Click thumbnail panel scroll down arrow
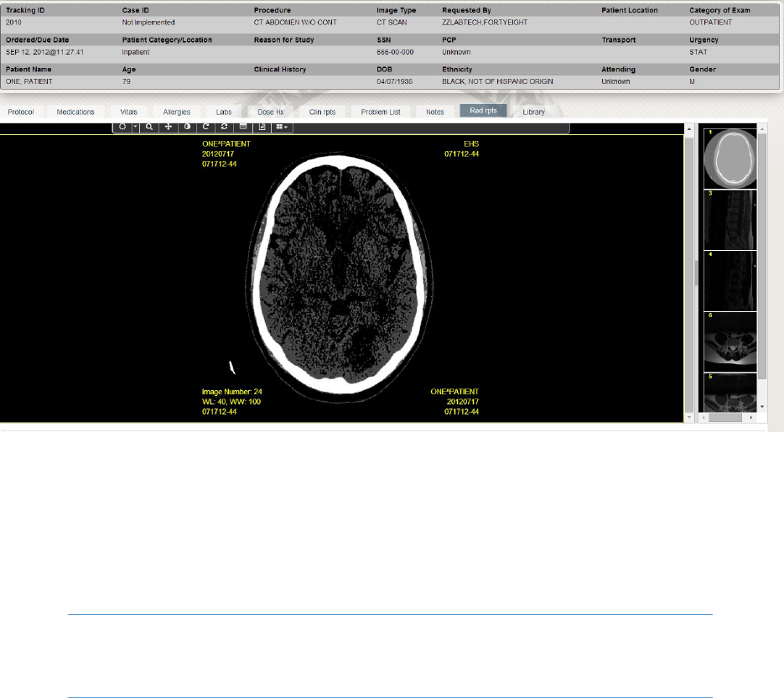784x698 pixels. coord(762,407)
